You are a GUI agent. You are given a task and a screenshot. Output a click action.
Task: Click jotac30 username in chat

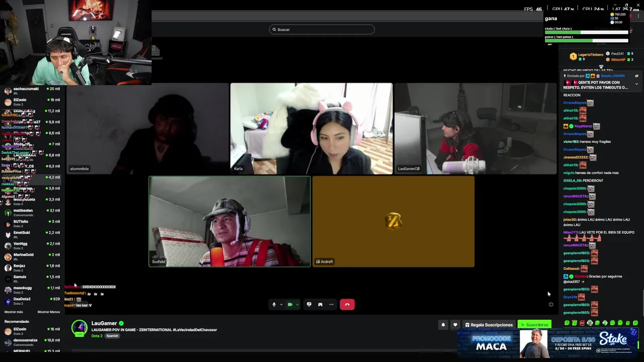[570, 220]
